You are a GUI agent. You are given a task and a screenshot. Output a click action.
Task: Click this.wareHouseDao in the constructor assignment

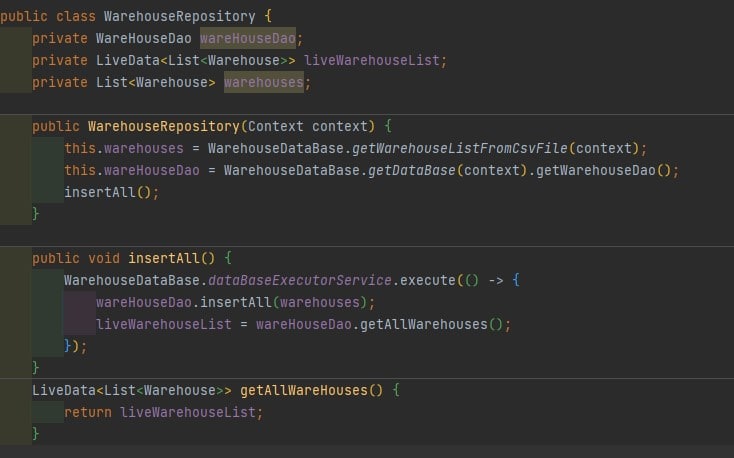[132, 170]
